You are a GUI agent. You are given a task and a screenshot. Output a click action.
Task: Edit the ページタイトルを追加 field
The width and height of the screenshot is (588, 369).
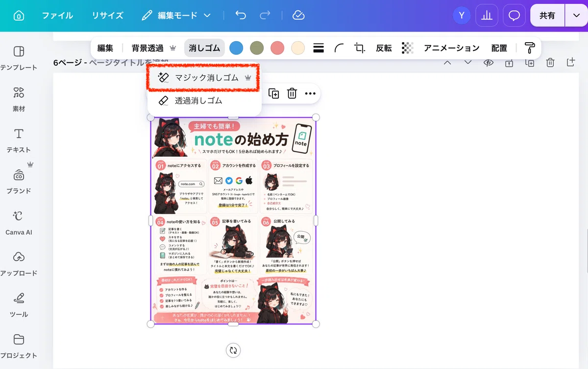[128, 63]
